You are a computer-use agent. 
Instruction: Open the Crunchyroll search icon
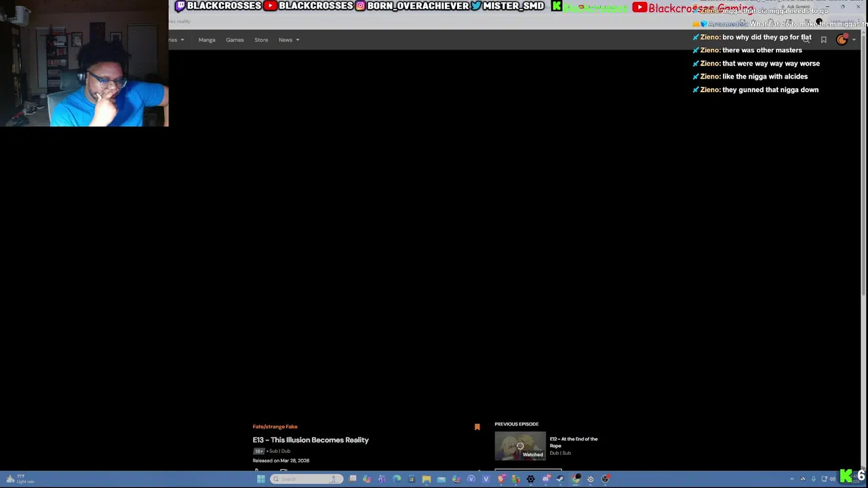point(806,40)
